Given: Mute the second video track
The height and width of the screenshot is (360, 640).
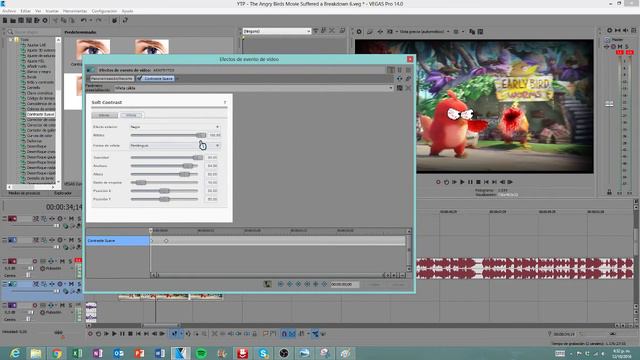Looking at the screenshot, I should pos(71,240).
